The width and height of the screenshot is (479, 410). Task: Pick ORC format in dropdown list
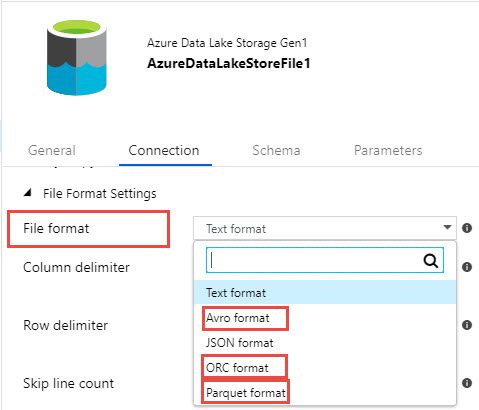237,368
